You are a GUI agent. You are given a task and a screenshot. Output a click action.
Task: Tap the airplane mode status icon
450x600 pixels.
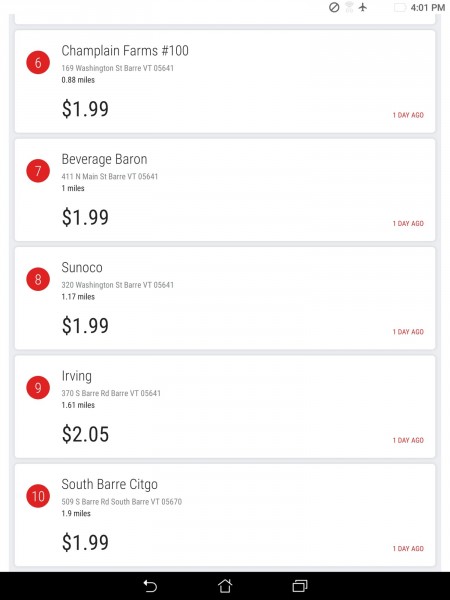(x=363, y=7)
